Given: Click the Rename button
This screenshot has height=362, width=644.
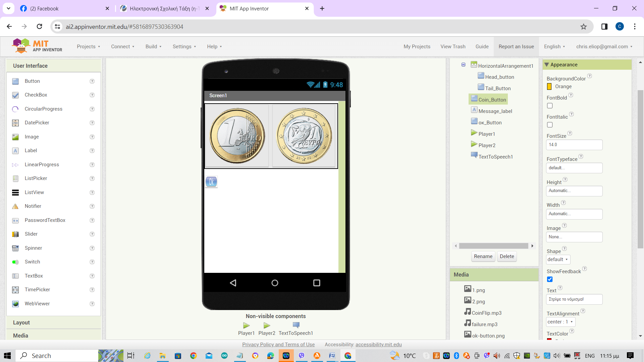Looking at the screenshot, I should coord(483,256).
